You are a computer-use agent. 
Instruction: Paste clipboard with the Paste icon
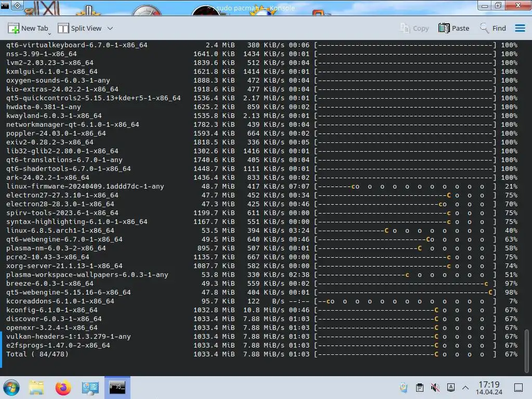454,28
